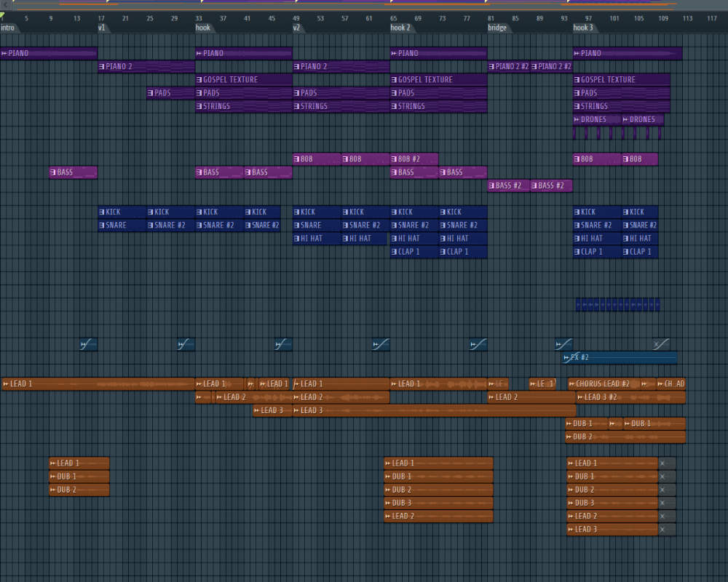Jump to the hook 2 marker
Viewport: 728px width, 582px height.
[x=400, y=28]
